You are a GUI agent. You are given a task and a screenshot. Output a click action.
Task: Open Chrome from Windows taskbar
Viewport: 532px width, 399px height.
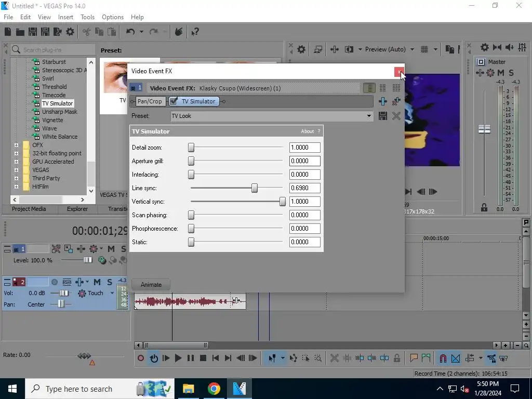click(214, 389)
